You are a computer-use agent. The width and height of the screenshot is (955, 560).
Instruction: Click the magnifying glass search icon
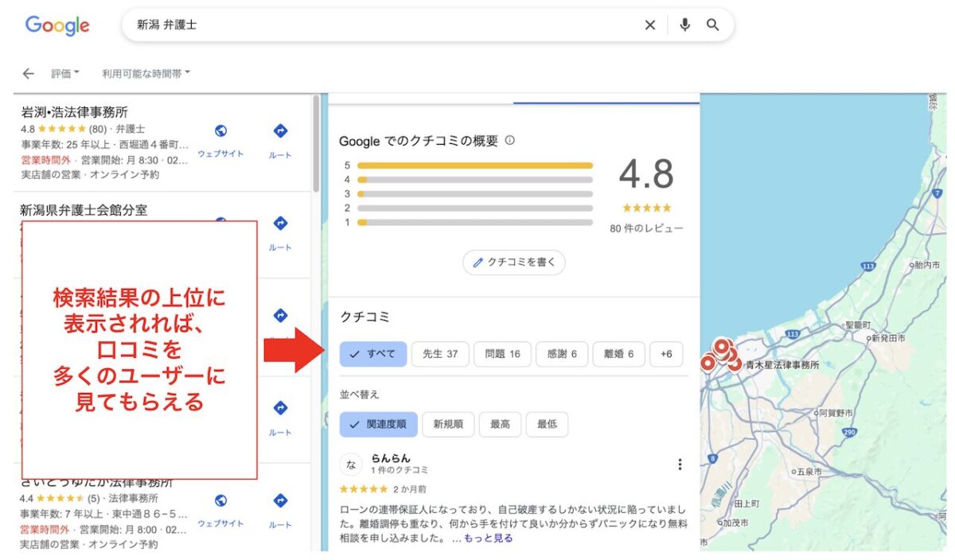tap(713, 25)
